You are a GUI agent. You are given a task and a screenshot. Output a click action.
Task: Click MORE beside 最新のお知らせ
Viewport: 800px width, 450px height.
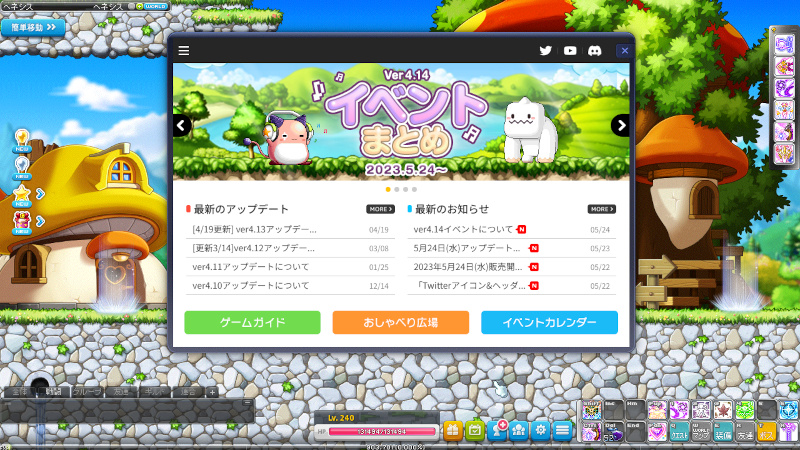tap(602, 209)
